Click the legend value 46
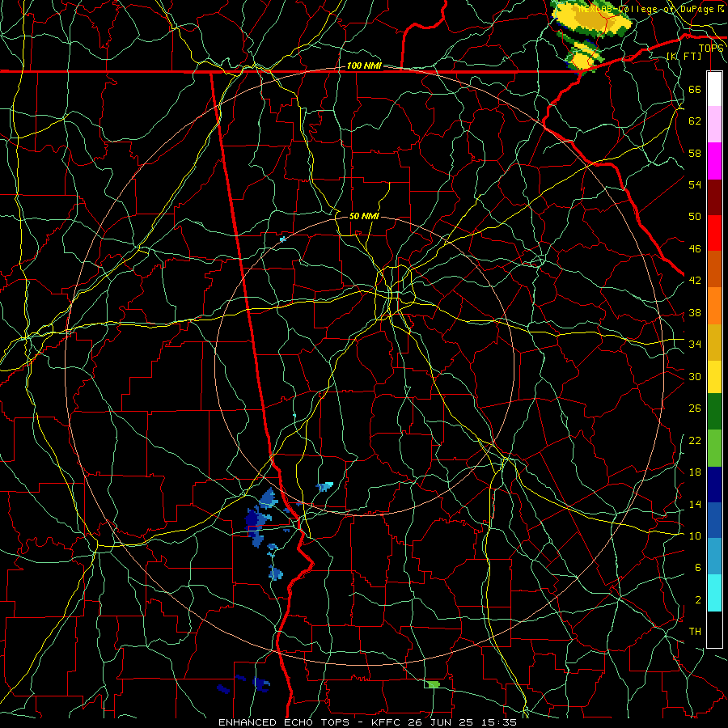Screen dimensions: 728x728 pyautogui.click(x=695, y=249)
